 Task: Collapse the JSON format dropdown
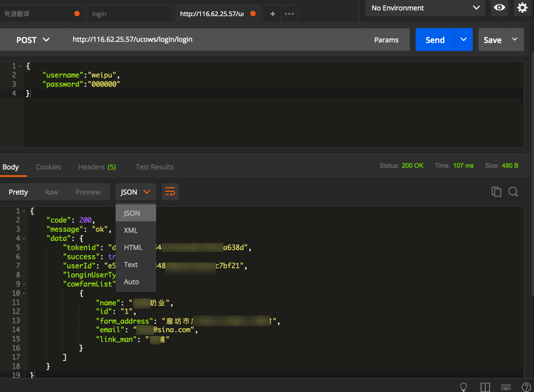(x=136, y=192)
